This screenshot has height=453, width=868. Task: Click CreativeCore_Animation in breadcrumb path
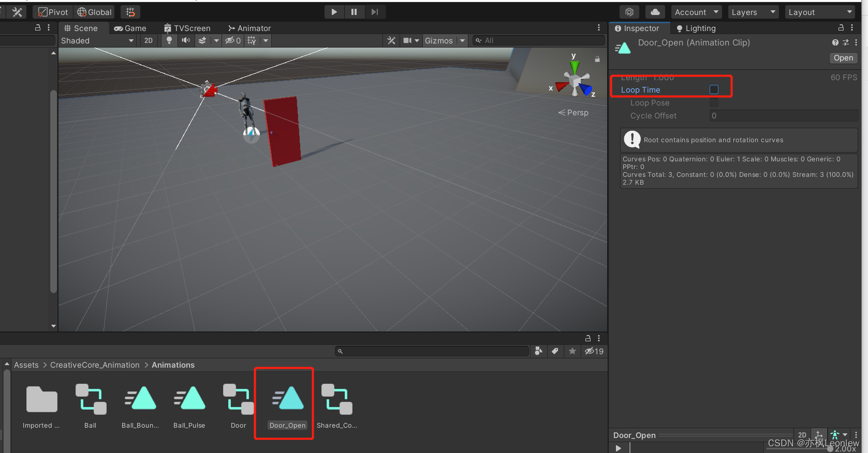click(x=95, y=365)
